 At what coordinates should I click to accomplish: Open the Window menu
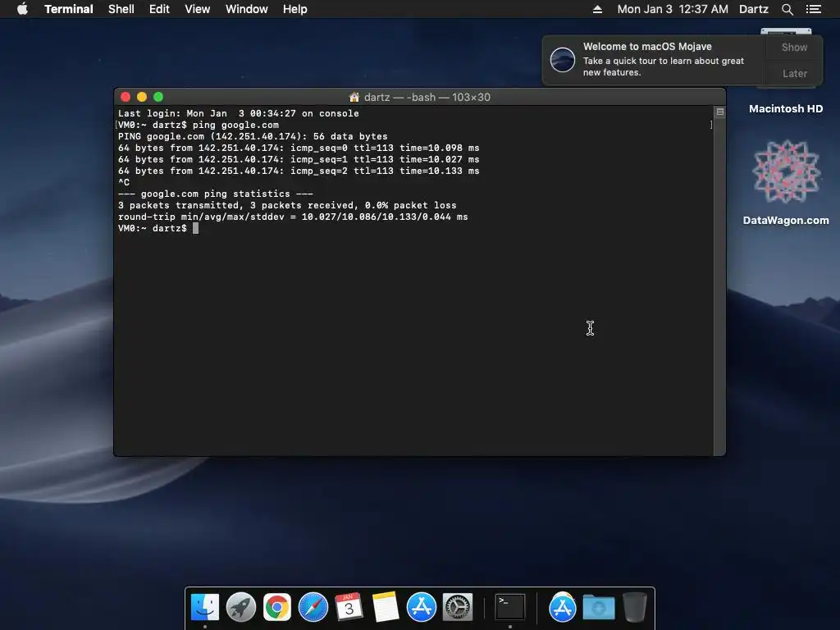pos(246,9)
